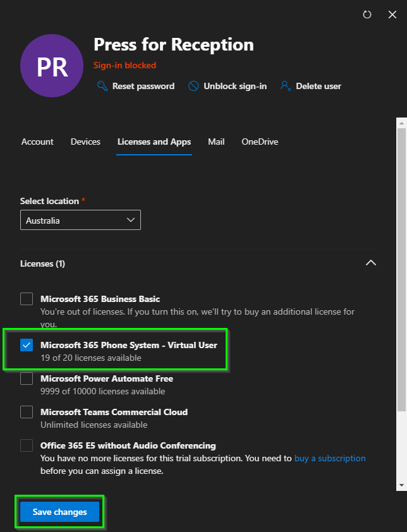Screen dimensions: 407x532
Task: Select Reset password
Action: pos(143,86)
